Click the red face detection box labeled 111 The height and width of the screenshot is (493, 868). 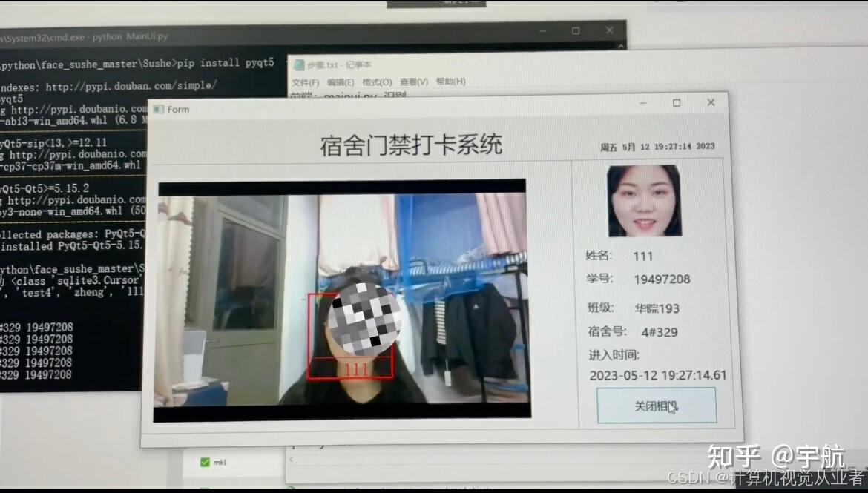pyautogui.click(x=350, y=336)
